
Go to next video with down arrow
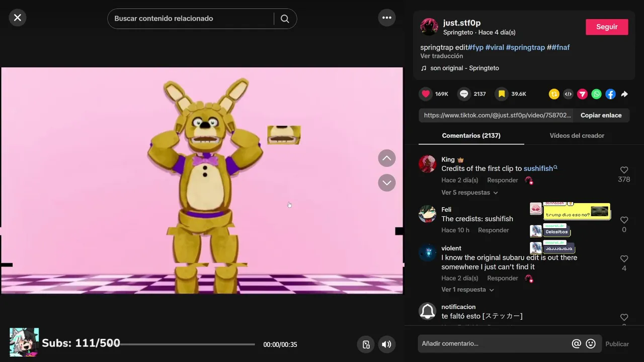387,183
